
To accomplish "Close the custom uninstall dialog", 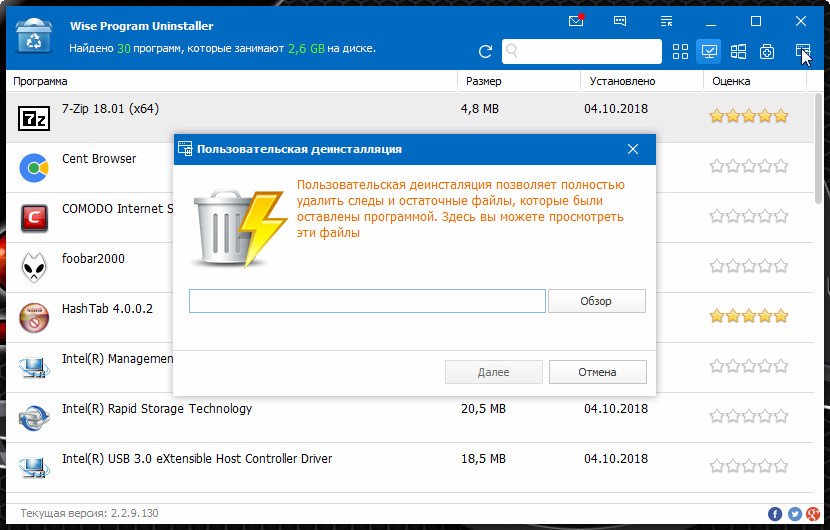I will click(x=633, y=149).
